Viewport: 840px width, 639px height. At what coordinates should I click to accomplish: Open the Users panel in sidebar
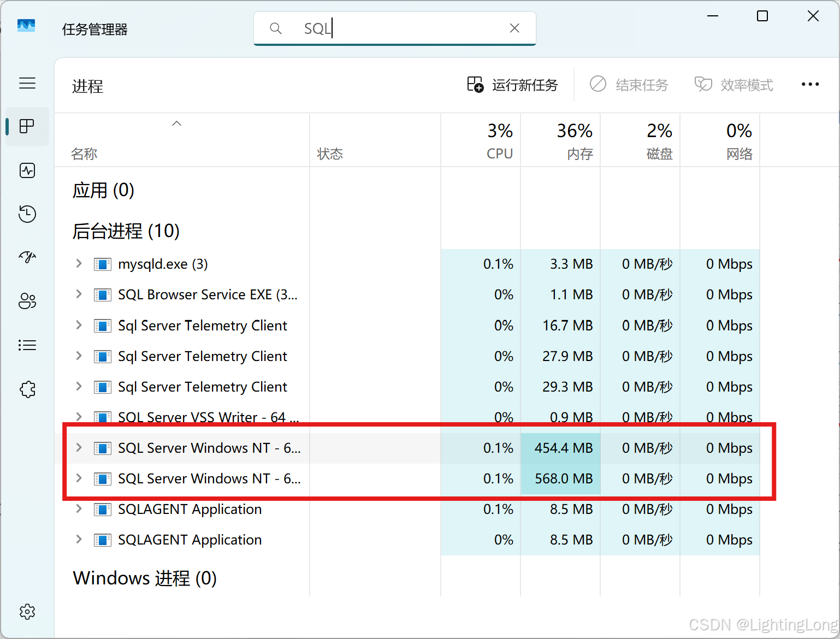(x=27, y=301)
